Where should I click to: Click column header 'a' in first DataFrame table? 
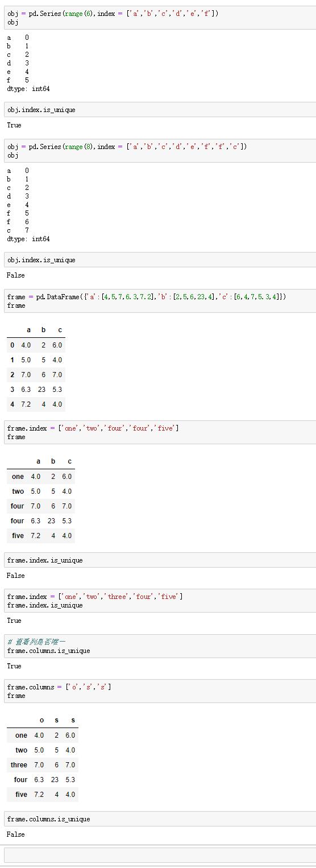(28, 330)
